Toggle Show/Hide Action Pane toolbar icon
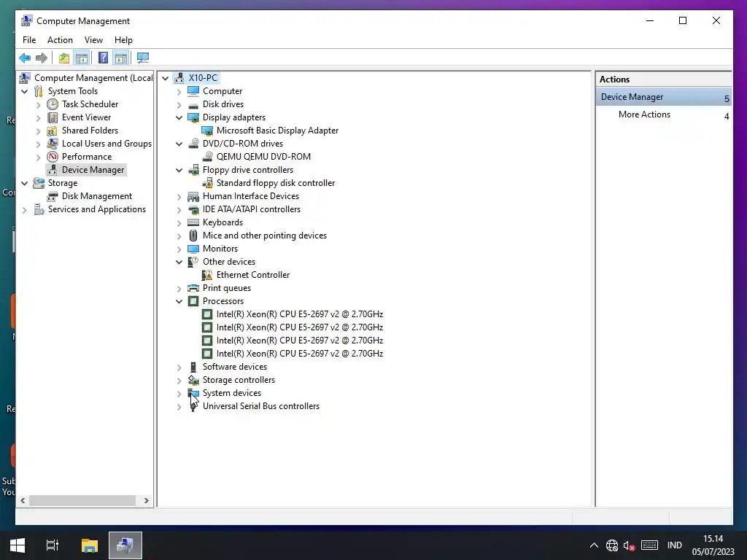 point(121,58)
